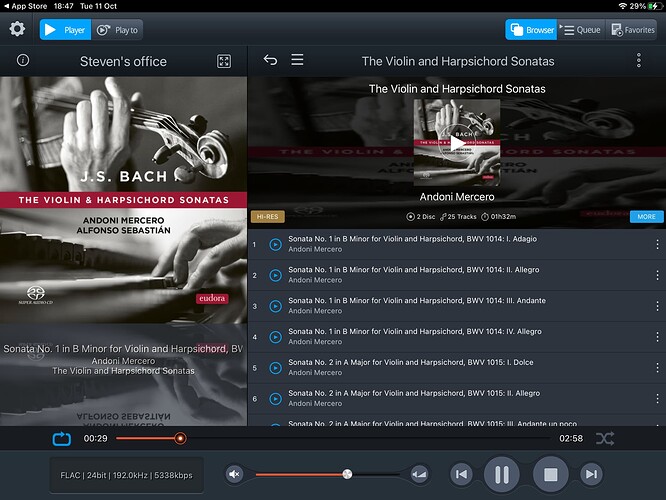The height and width of the screenshot is (500, 666).
Task: Click the 2 Disc info label
Action: coord(421,217)
